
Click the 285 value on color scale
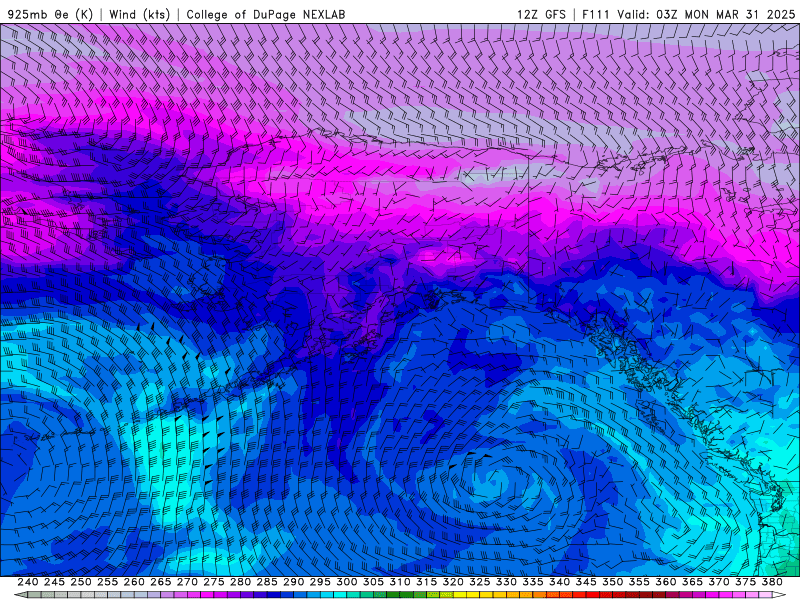coord(267,582)
